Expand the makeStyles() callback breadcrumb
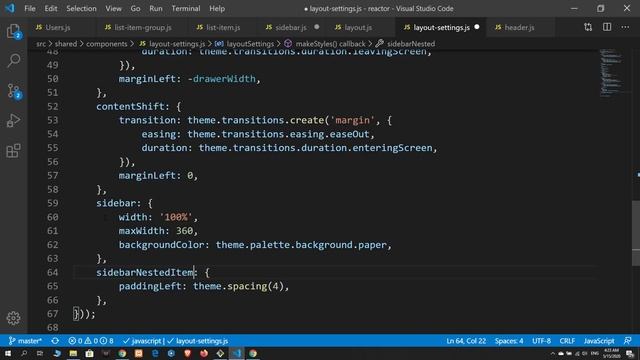 click(325, 44)
